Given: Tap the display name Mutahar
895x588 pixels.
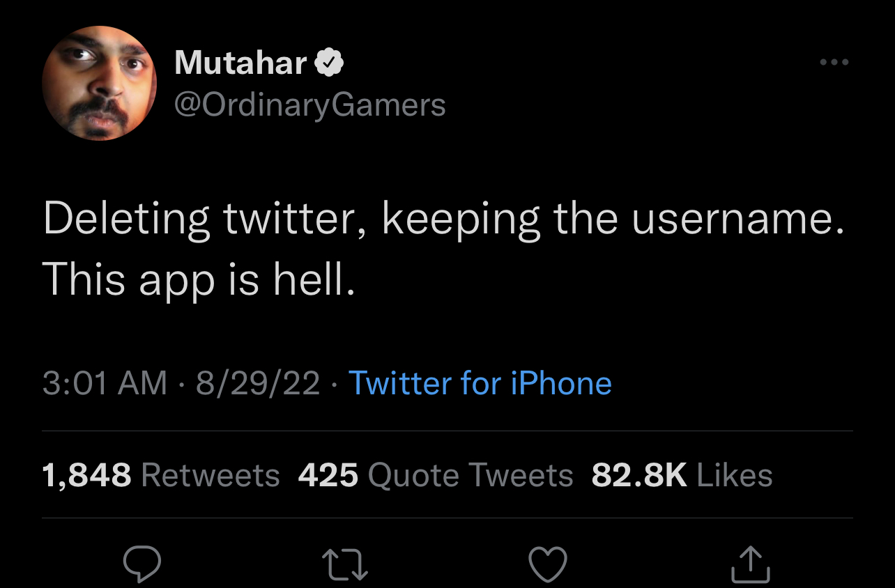Looking at the screenshot, I should (x=240, y=63).
